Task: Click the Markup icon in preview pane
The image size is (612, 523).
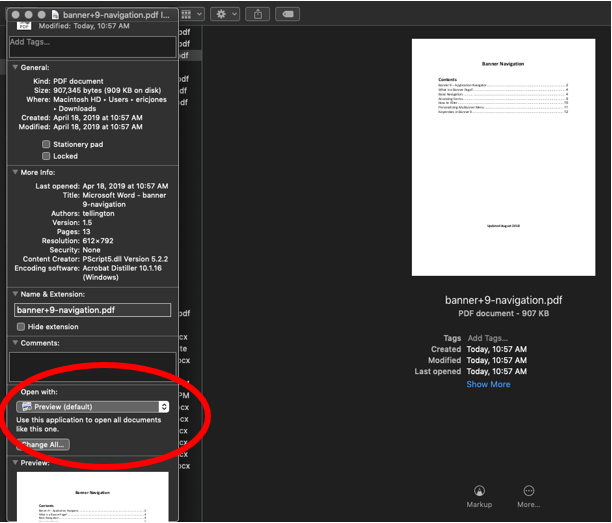Action: pos(479,491)
